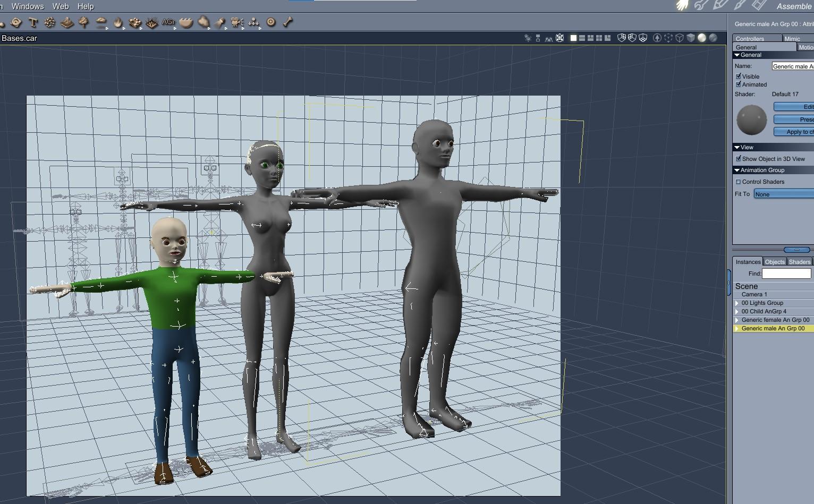814x504 pixels.
Task: Insert a fire primitive
Action: click(118, 22)
